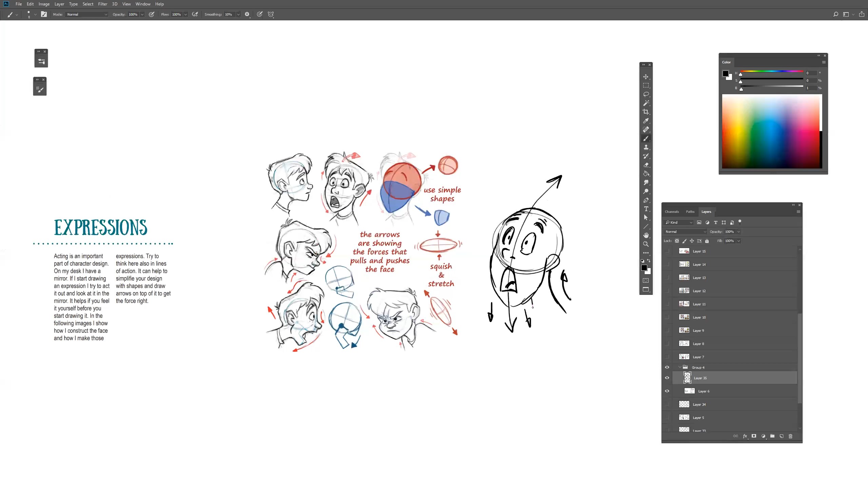This screenshot has width=868, height=488.
Task: Select Layer 10 thumbnail
Action: click(x=684, y=317)
